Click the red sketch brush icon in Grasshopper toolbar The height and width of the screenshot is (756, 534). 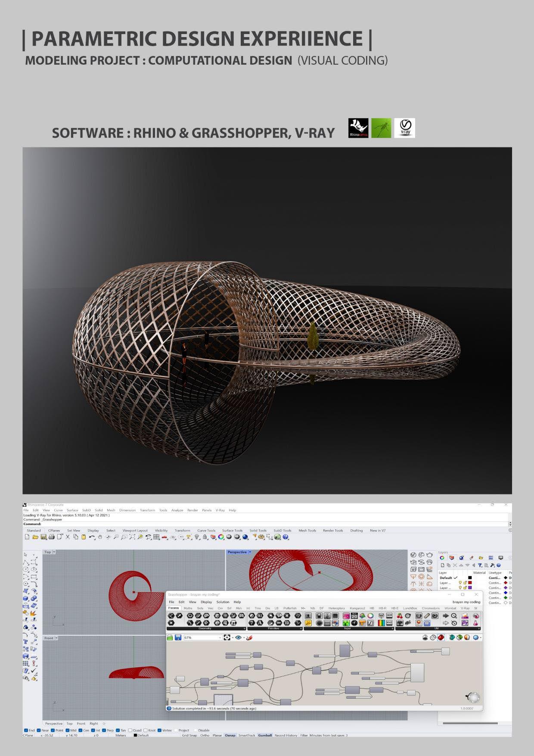pos(248,637)
